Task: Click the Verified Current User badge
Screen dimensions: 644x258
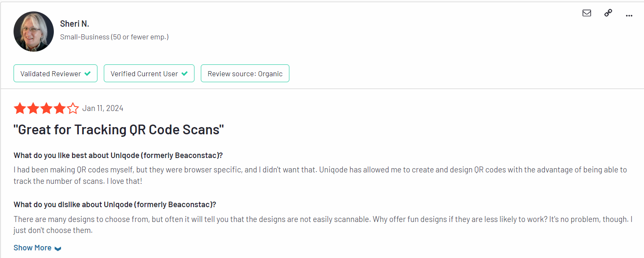Action: coord(149,73)
